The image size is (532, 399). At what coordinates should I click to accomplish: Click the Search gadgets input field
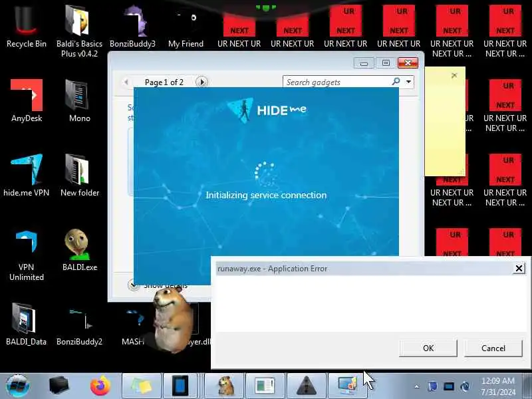coord(338,82)
